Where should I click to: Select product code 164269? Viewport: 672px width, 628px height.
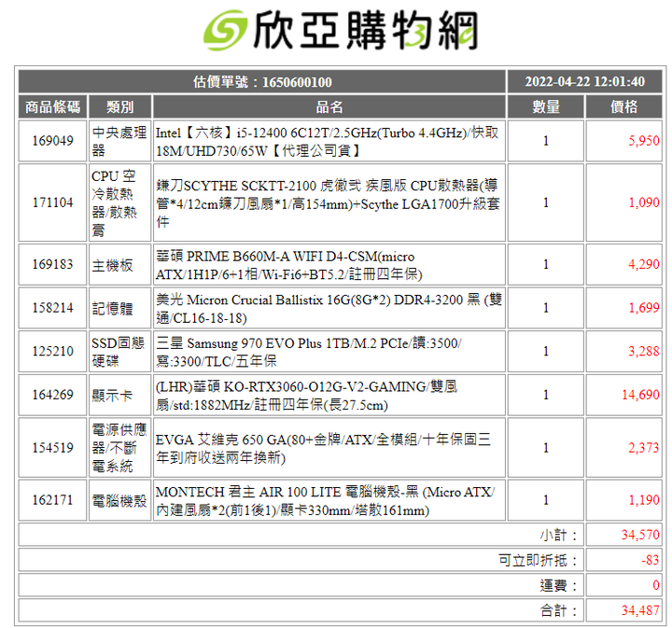pyautogui.click(x=52, y=395)
